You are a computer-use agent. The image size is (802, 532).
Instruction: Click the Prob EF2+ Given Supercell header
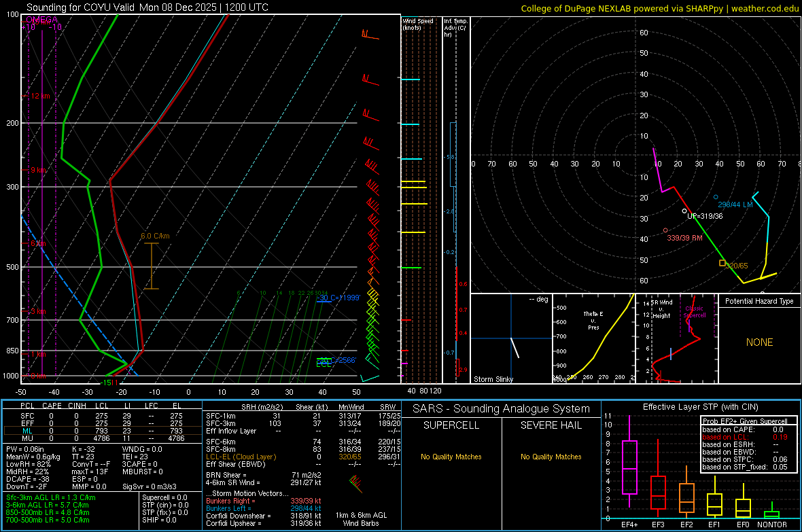[745, 421]
